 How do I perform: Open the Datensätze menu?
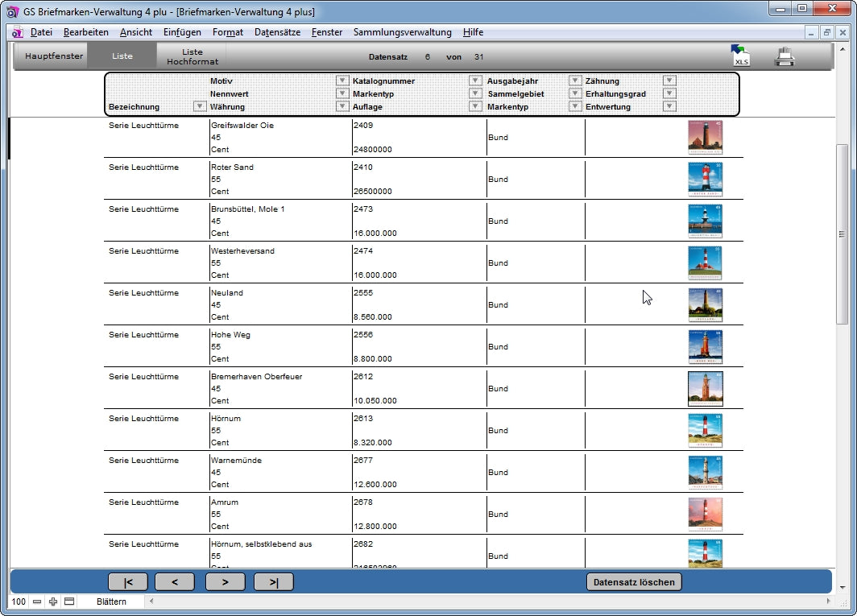(x=277, y=32)
